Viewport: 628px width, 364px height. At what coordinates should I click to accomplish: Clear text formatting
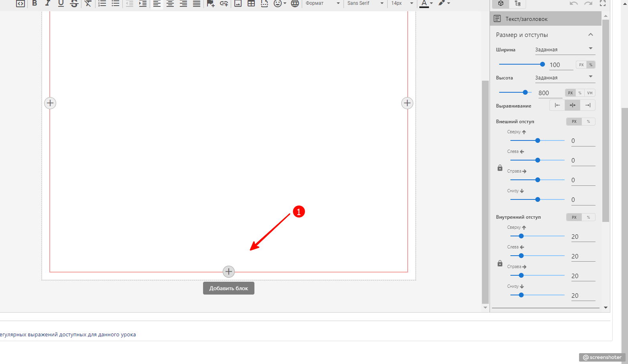point(88,4)
